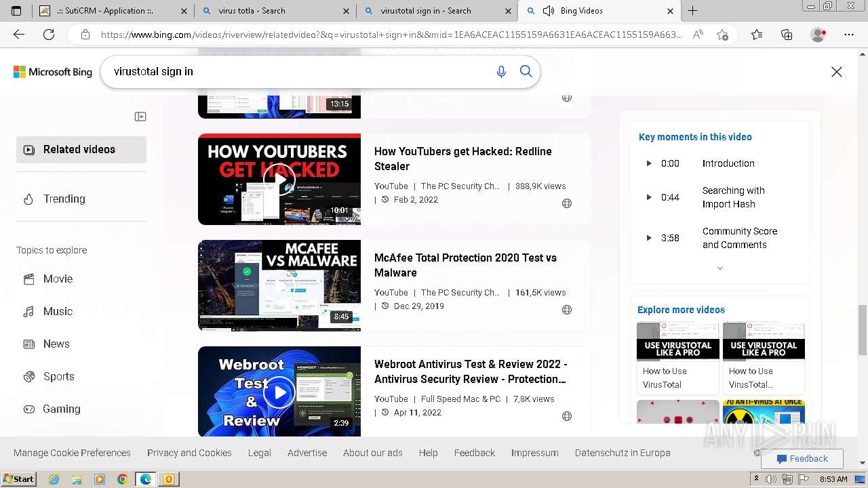Open the Legal footer link

(260, 453)
